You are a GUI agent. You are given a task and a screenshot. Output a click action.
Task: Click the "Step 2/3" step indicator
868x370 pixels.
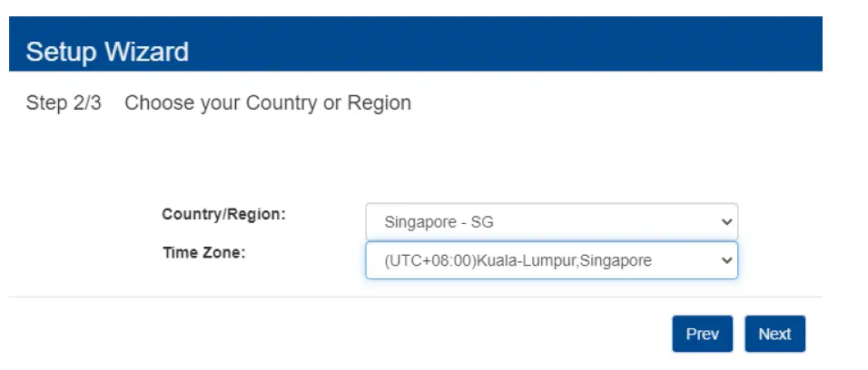click(x=64, y=103)
